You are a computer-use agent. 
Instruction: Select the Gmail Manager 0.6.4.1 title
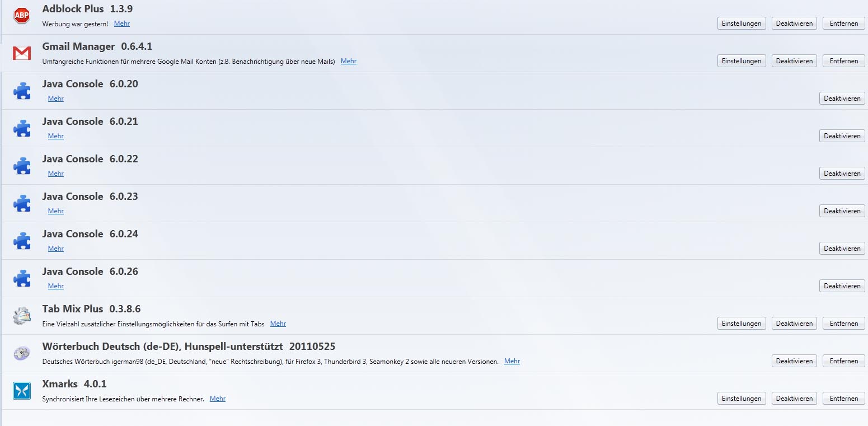pos(97,46)
